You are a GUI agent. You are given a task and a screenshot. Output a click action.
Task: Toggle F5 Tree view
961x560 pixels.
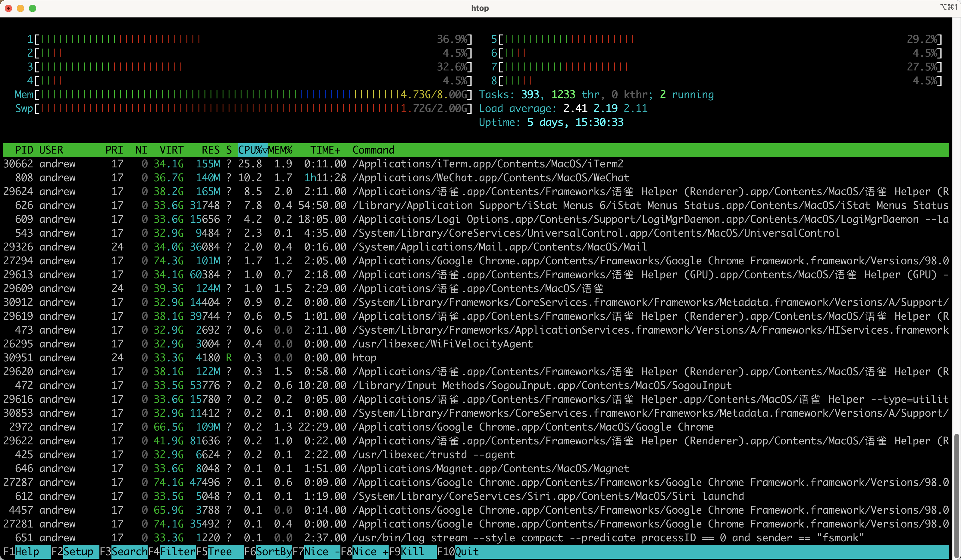click(219, 552)
